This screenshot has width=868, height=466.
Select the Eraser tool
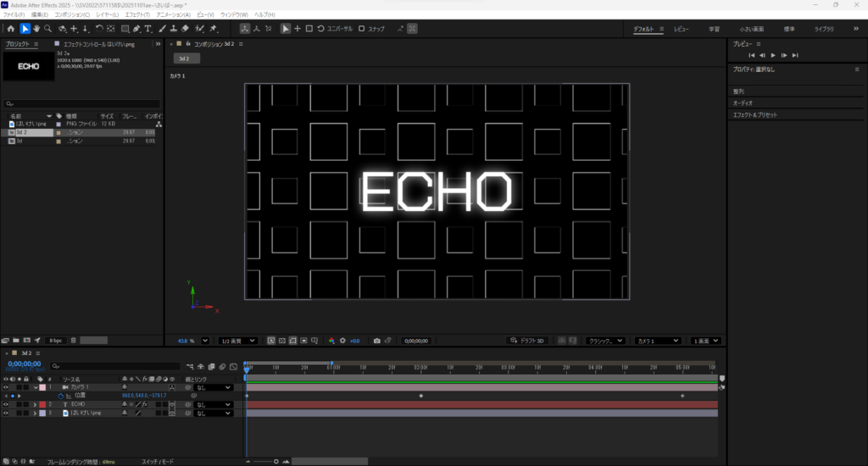186,29
